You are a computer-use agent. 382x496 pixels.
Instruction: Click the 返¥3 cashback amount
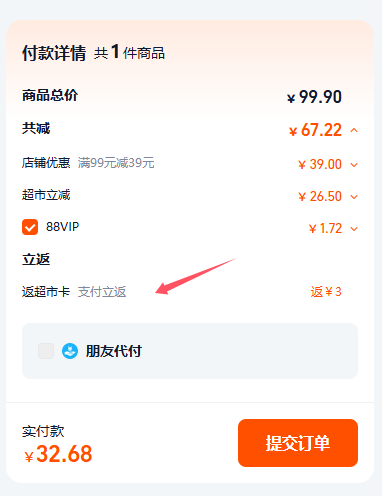326,292
